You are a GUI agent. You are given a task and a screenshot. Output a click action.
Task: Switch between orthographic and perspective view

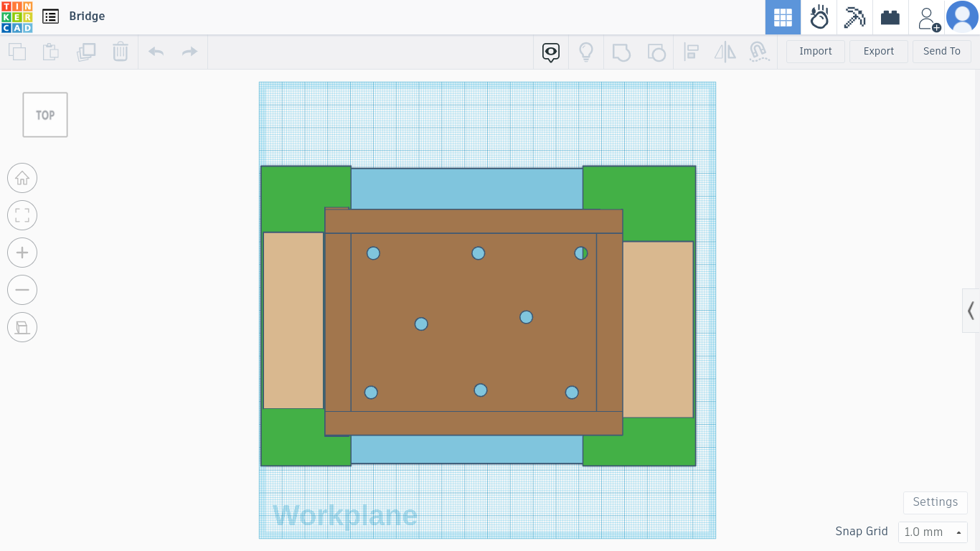tap(22, 327)
